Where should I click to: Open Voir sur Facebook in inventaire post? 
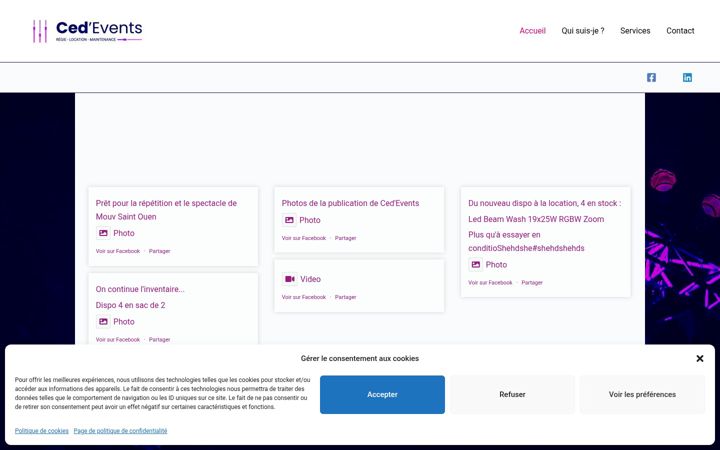(x=118, y=339)
